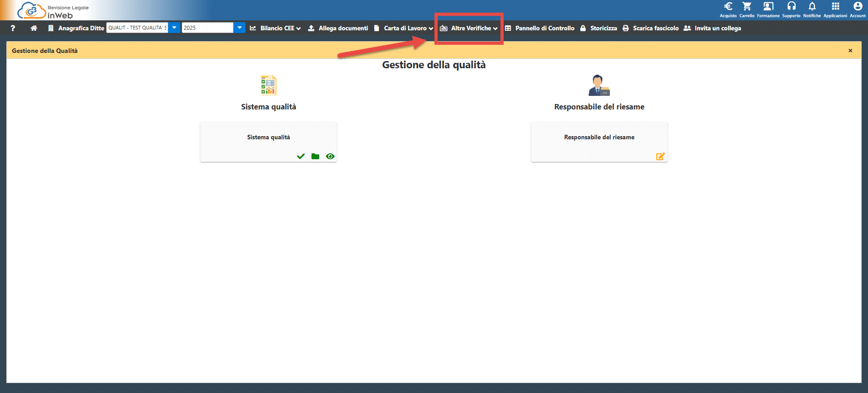Expand the Carta di Lavoro menu
The image size is (868, 393).
pos(404,28)
